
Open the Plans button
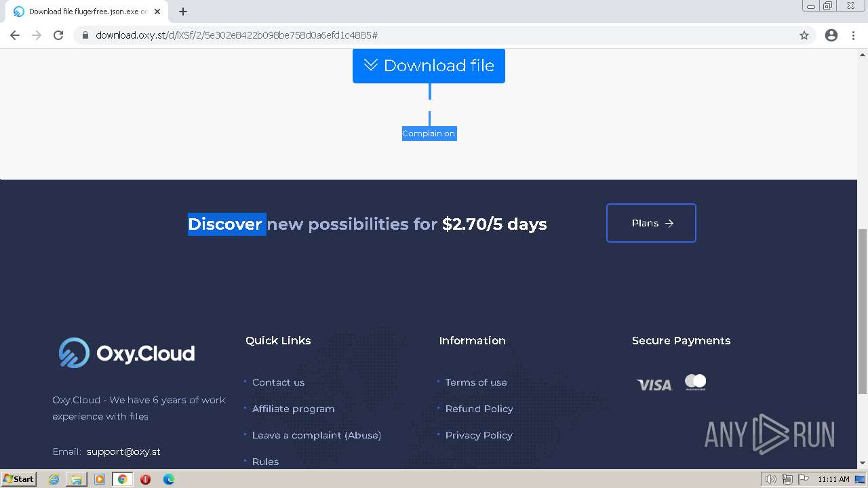(651, 223)
